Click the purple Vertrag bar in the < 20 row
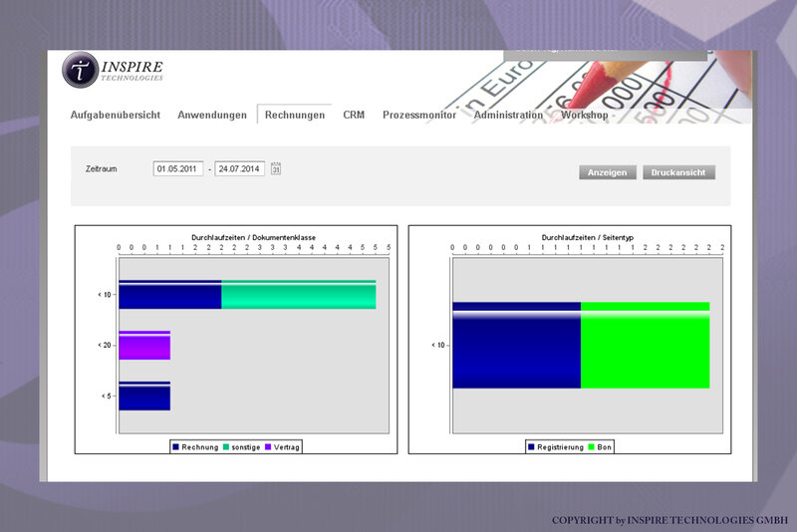 click(144, 346)
